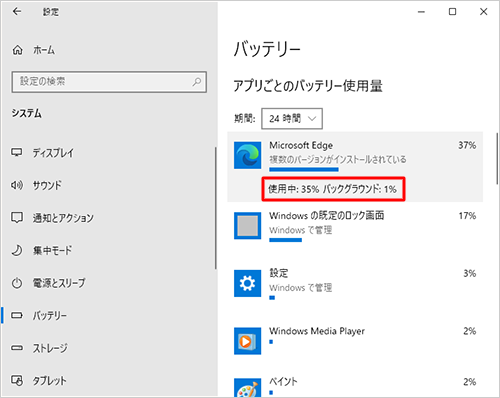Click the ホーム label in sidebar
Image resolution: width=500 pixels, height=398 pixels.
tap(44, 50)
